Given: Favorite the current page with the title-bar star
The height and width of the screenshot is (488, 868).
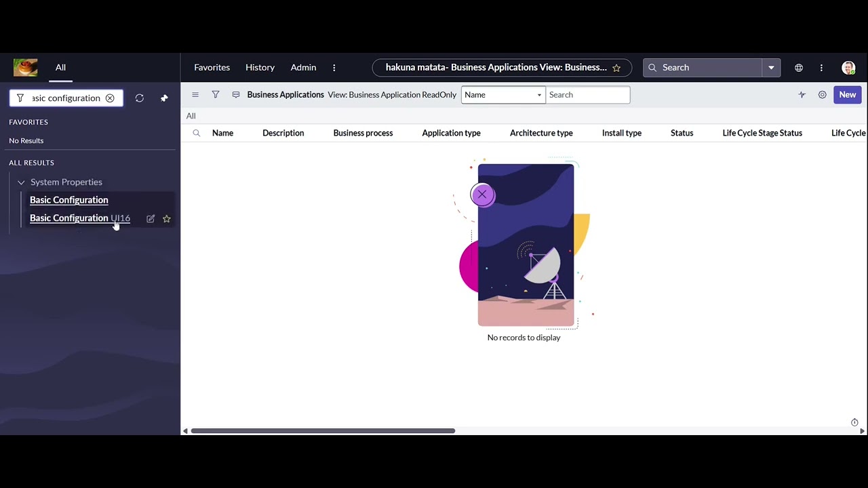Looking at the screenshot, I should point(616,68).
